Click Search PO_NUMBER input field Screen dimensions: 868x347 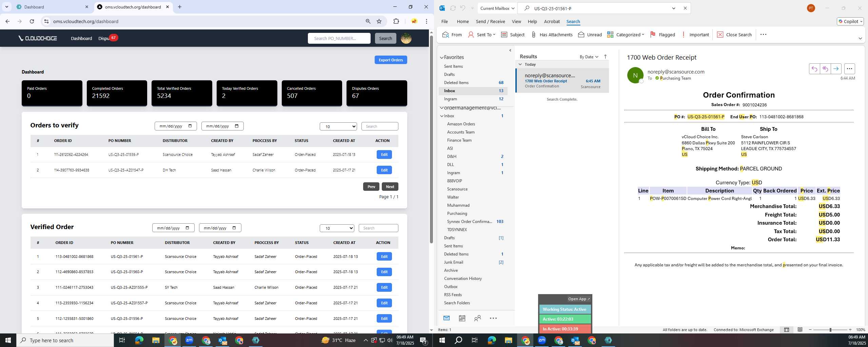coord(339,38)
